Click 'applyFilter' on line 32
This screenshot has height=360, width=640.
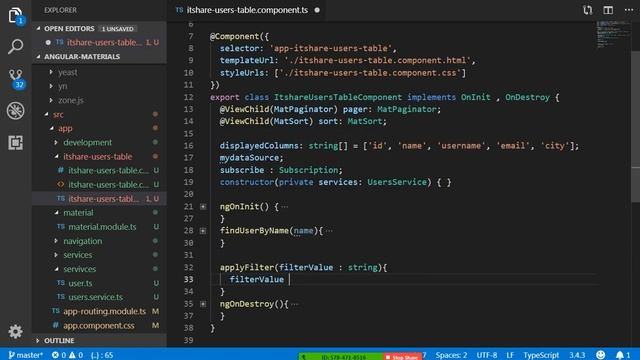[x=247, y=267]
